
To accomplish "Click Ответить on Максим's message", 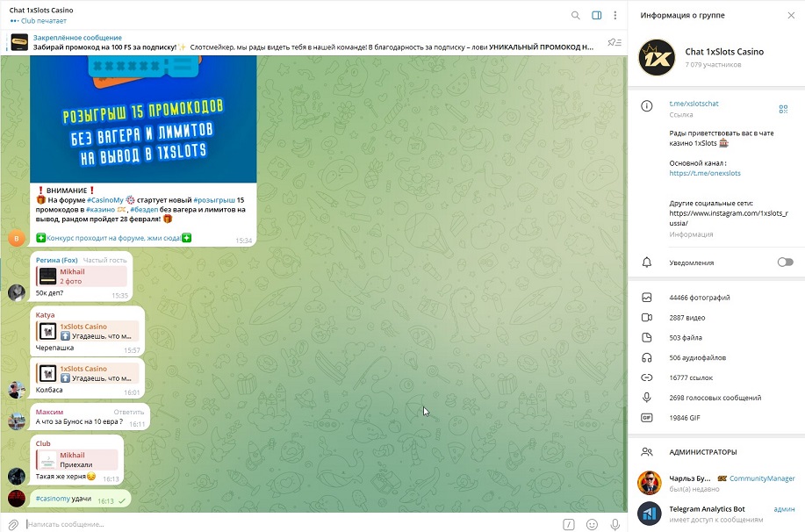I will point(129,412).
